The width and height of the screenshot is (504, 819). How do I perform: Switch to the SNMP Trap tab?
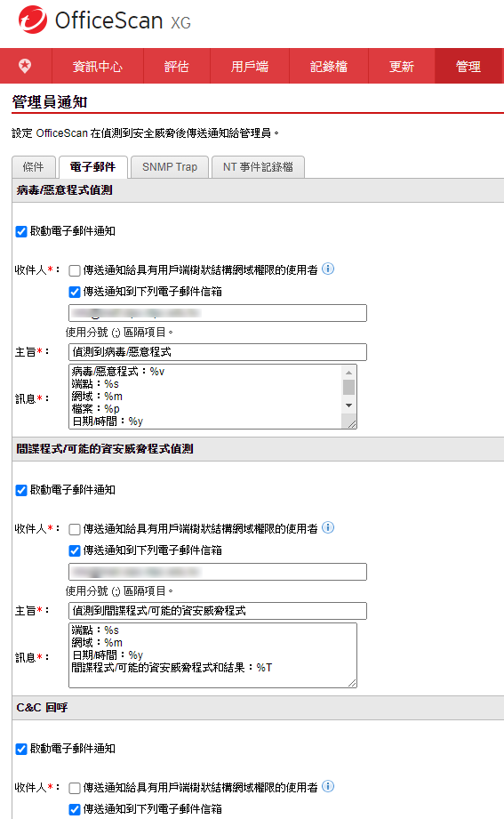[170, 167]
